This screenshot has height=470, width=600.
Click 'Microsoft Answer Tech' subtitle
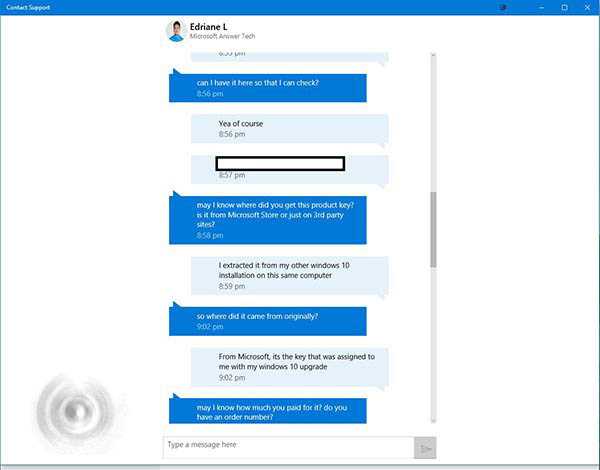click(x=222, y=36)
